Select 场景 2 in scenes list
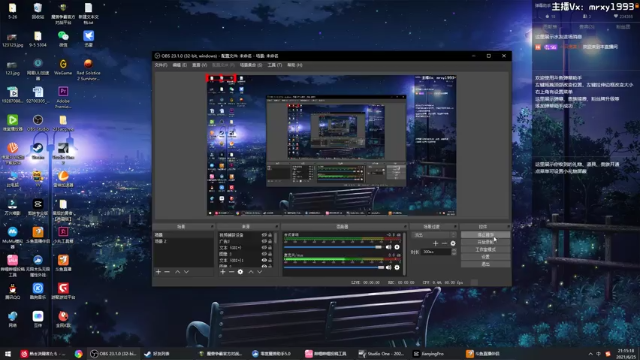The image size is (640, 360). (x=183, y=241)
